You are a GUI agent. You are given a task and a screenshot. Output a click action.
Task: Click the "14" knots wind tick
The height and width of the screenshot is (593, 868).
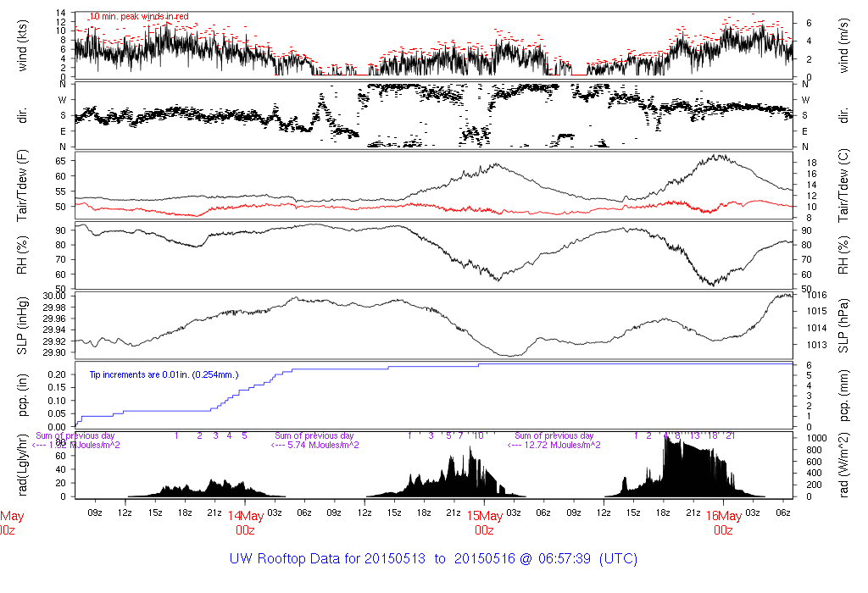[61, 13]
